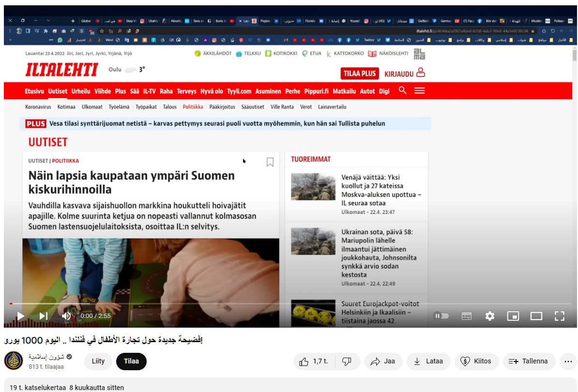Click KIRJAUDU login with user icon
The image size is (578, 392).
(405, 73)
